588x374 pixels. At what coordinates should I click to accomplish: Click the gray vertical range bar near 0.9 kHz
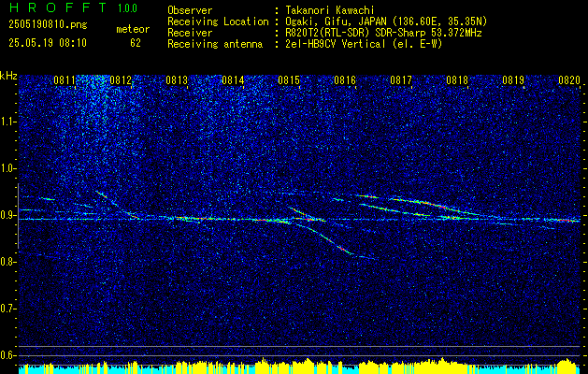click(x=18, y=216)
